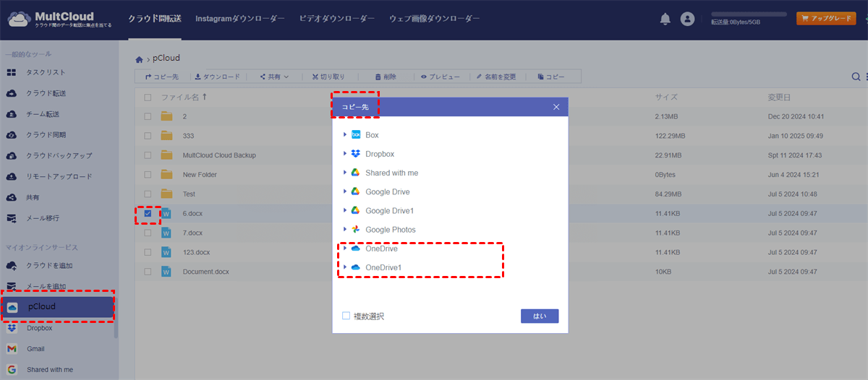
Task: Check the 7.docx checkbox
Action: (x=148, y=233)
